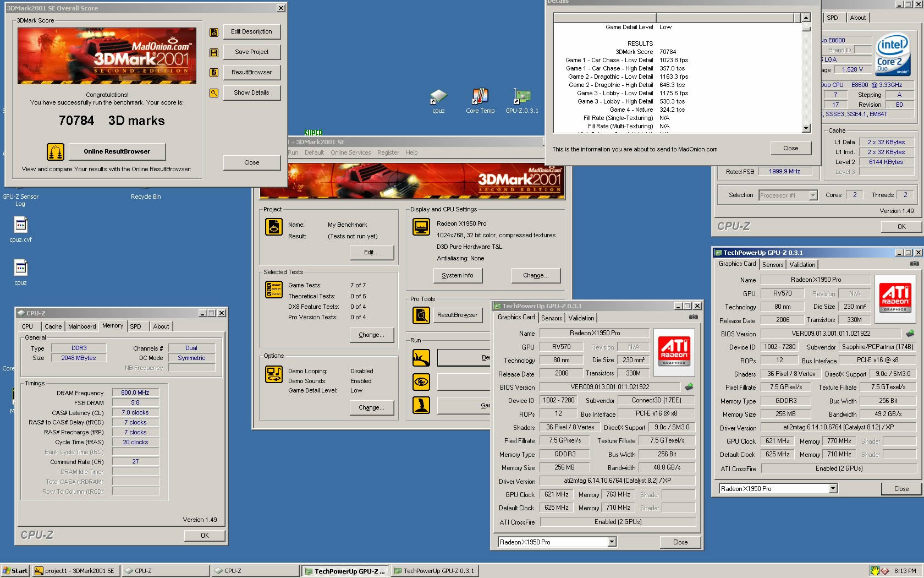Click Change button under Selected Tests
The height and width of the screenshot is (578, 924).
(x=372, y=335)
